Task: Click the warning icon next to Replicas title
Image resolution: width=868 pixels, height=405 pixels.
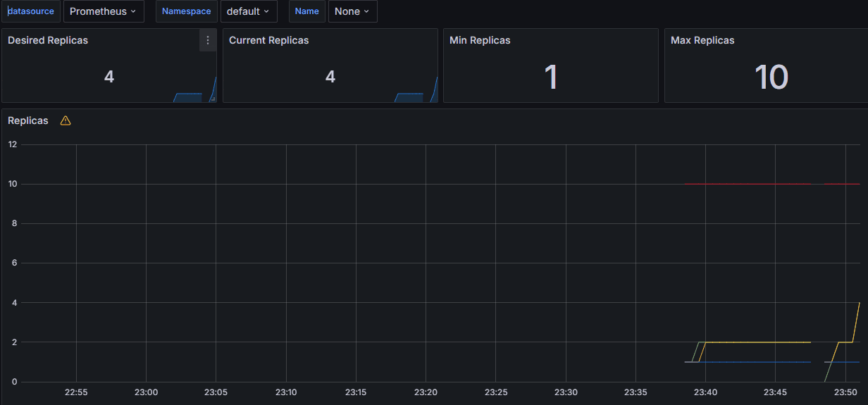Action: [x=66, y=120]
